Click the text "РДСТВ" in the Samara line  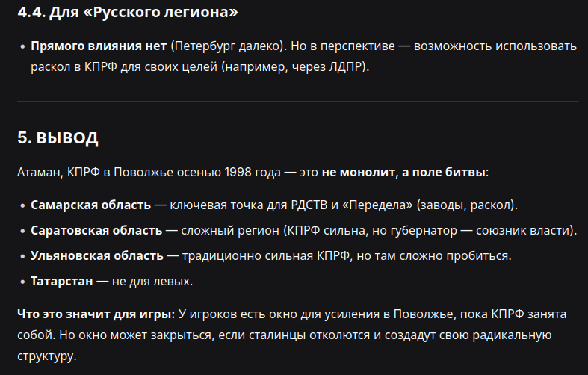pos(309,205)
